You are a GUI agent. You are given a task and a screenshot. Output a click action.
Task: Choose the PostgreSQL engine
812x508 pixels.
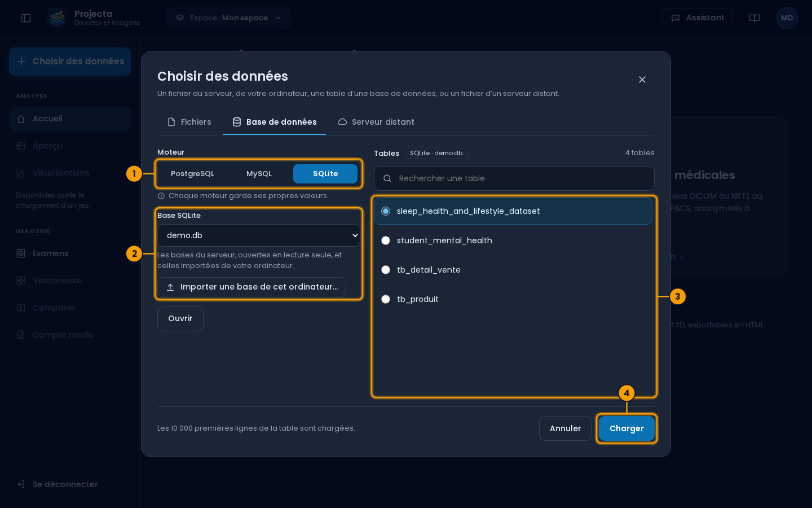tap(192, 174)
